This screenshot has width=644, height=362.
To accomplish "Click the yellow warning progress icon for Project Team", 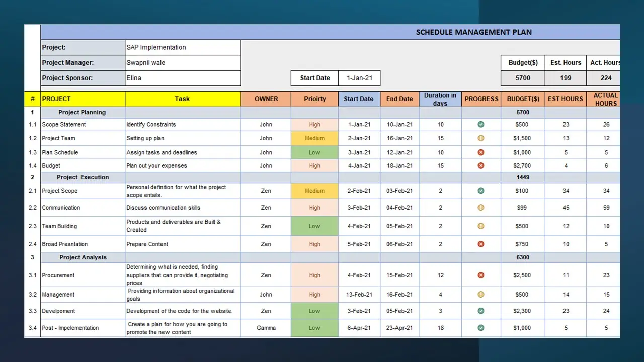I will point(481,138).
